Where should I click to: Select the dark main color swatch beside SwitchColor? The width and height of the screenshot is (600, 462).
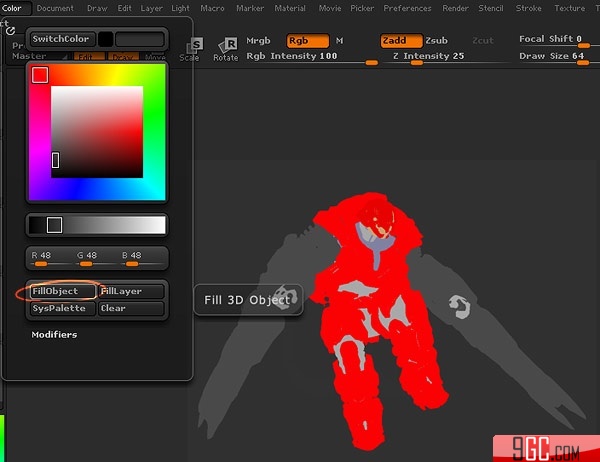click(140, 39)
